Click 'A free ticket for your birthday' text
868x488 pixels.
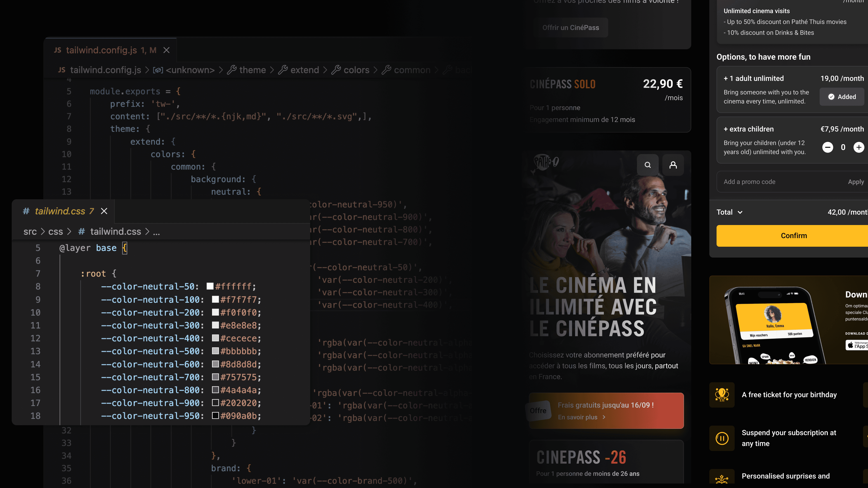tap(789, 395)
